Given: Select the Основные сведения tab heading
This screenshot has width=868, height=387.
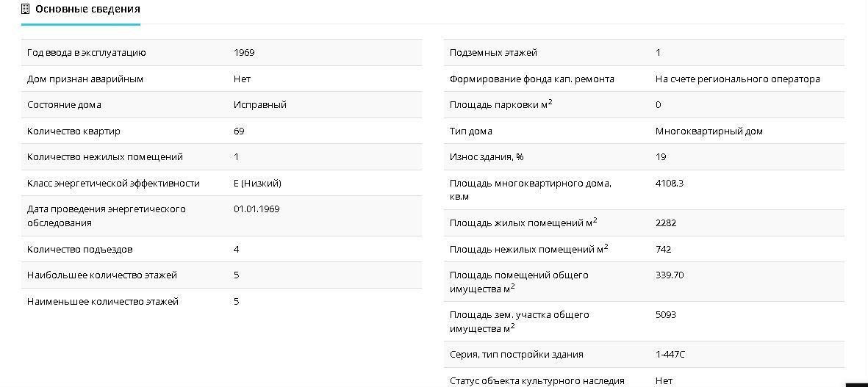Looking at the screenshot, I should point(87,10).
